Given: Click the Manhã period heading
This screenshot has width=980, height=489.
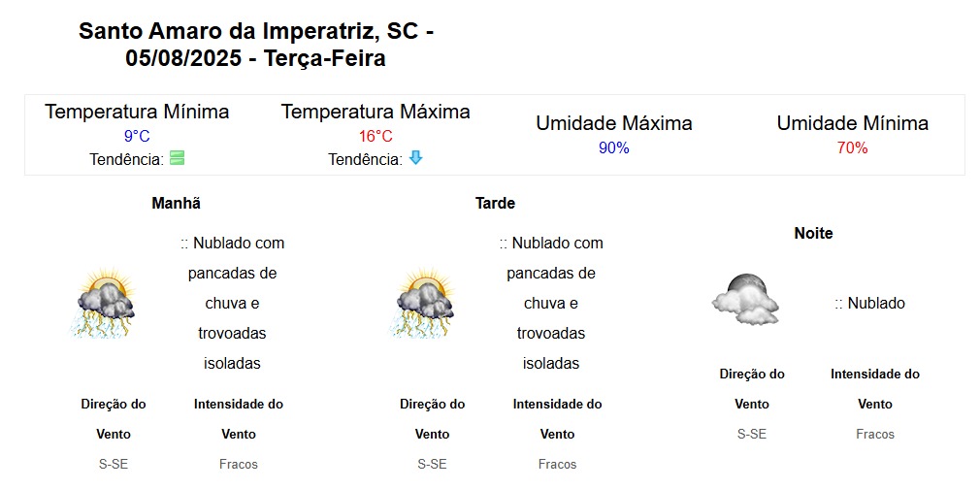Looking at the screenshot, I should point(177,203).
